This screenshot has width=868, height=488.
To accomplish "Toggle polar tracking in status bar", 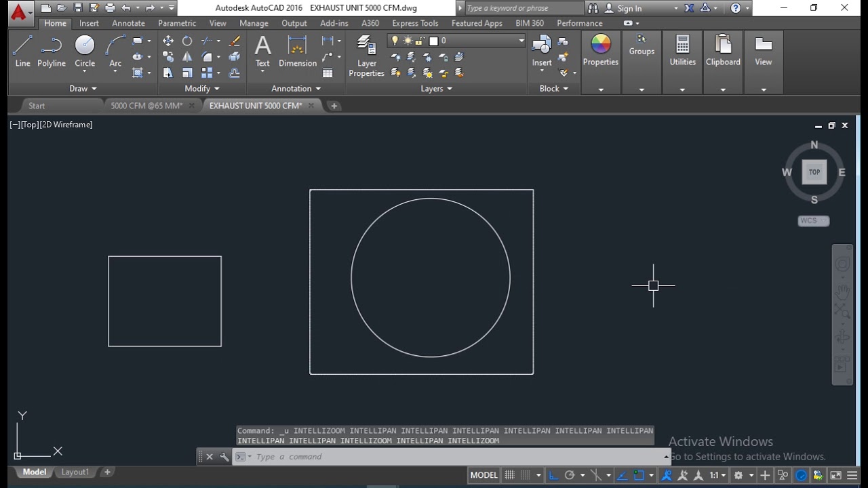I will click(x=570, y=475).
